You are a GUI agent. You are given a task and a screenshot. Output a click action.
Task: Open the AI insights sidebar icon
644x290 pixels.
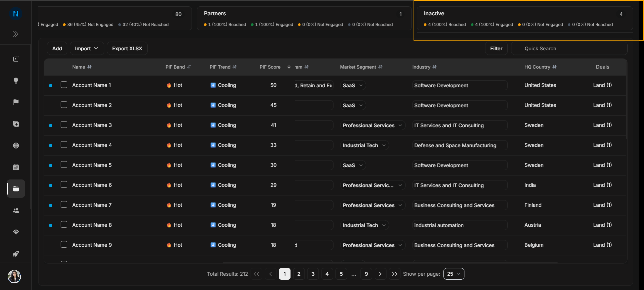click(16, 59)
